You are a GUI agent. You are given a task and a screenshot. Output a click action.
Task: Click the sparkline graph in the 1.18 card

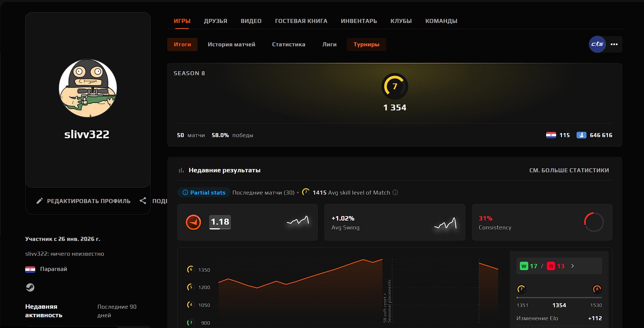298,221
